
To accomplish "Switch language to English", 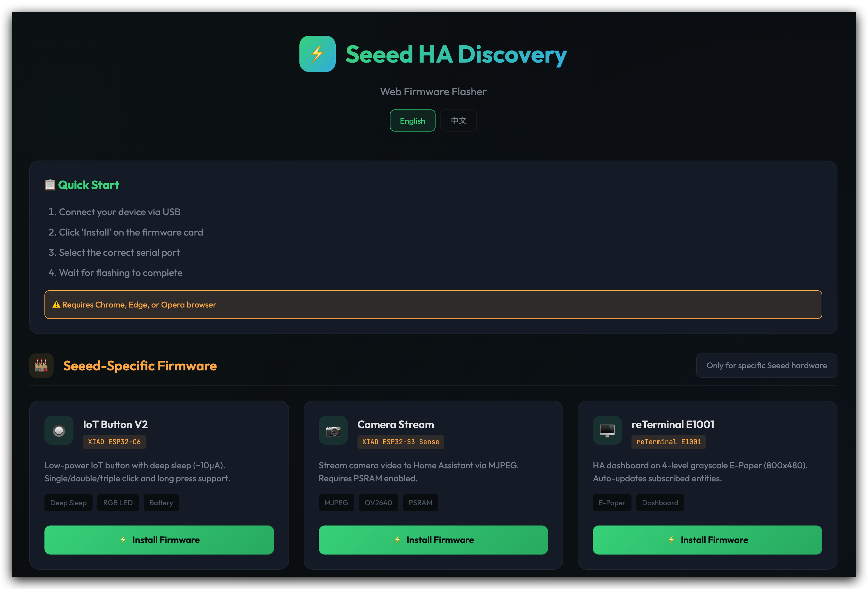I will pyautogui.click(x=412, y=121).
